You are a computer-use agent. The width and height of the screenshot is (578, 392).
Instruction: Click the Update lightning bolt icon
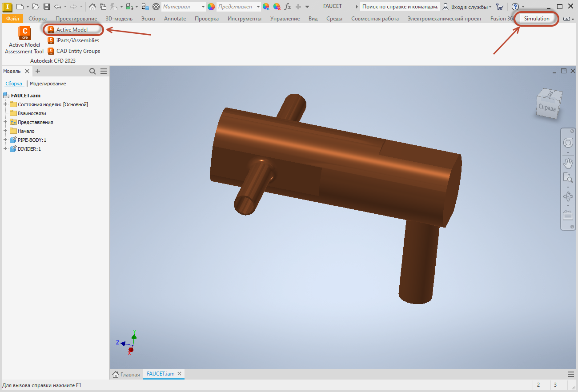click(x=113, y=7)
